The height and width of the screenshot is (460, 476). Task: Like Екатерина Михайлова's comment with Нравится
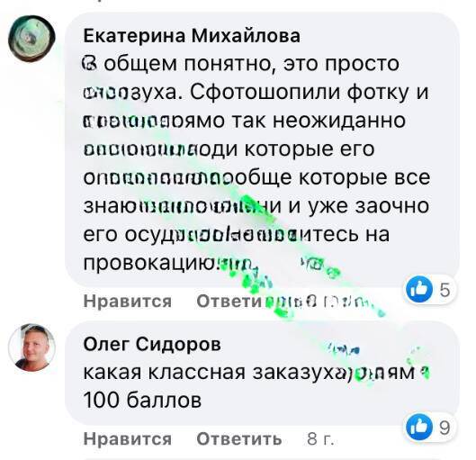coord(128,302)
